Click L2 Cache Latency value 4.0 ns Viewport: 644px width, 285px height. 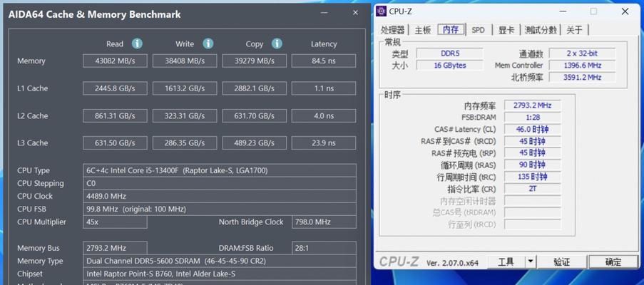point(324,115)
